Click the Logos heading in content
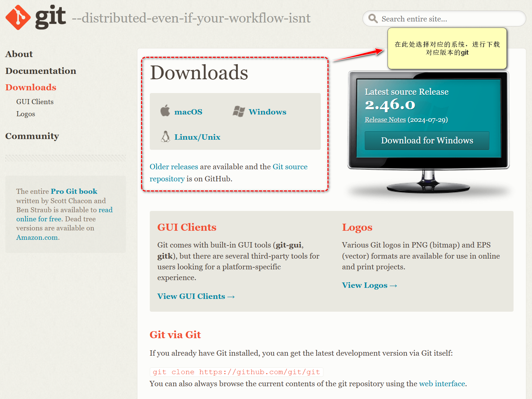 (357, 227)
